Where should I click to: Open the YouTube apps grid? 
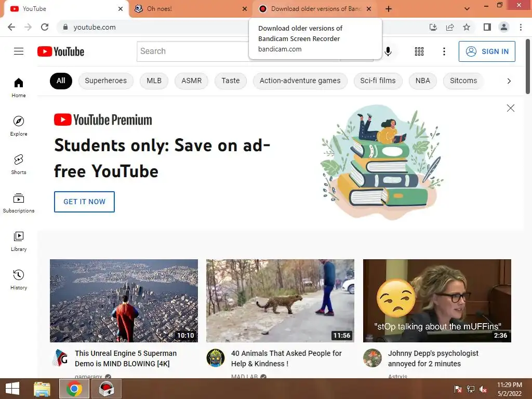point(419,51)
